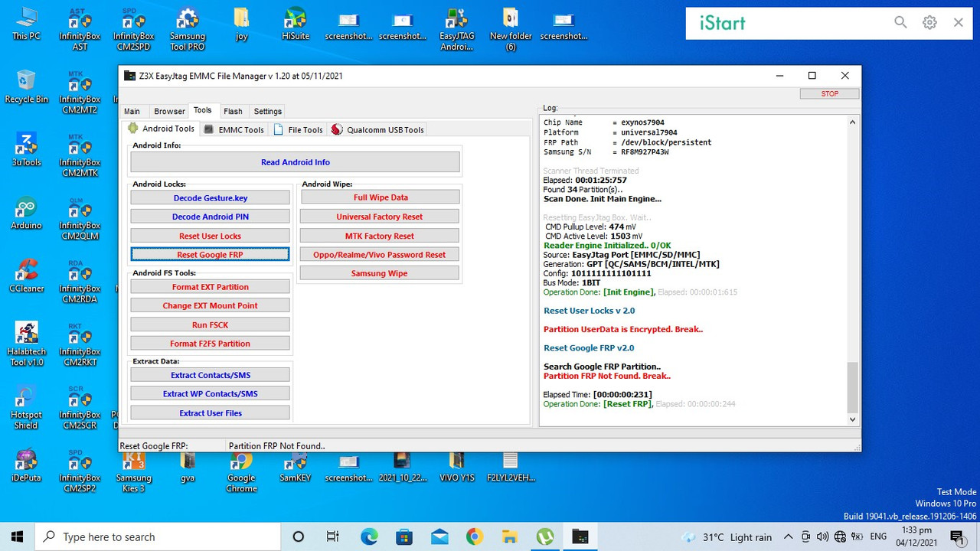Open uTorrent from the taskbar

[544, 536]
